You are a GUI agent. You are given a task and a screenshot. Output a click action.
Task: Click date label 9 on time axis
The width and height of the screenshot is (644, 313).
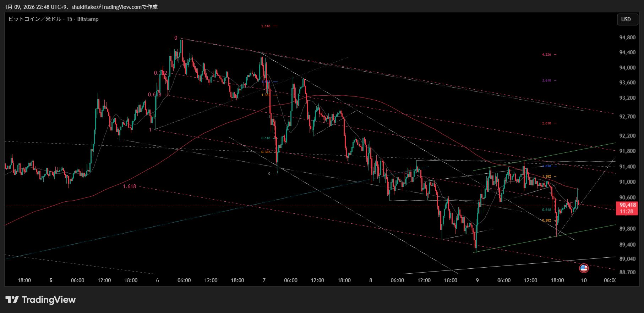click(x=477, y=280)
